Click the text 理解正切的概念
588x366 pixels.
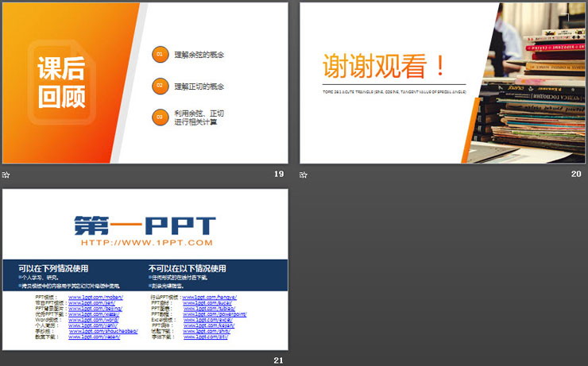(x=199, y=87)
